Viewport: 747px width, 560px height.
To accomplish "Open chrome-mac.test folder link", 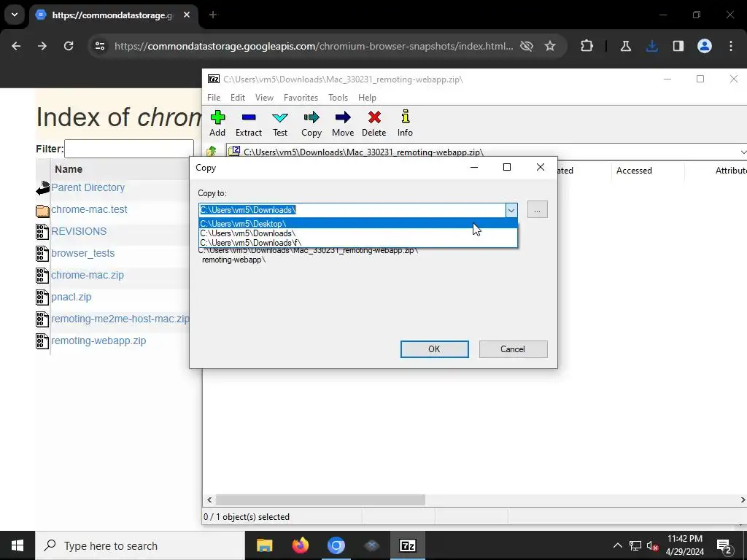I will 89,209.
